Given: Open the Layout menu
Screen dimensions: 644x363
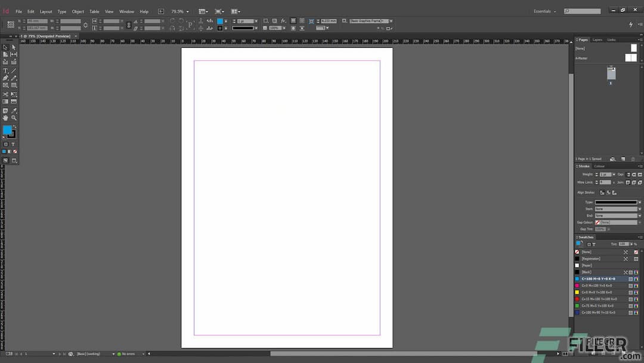Looking at the screenshot, I should coord(46,11).
